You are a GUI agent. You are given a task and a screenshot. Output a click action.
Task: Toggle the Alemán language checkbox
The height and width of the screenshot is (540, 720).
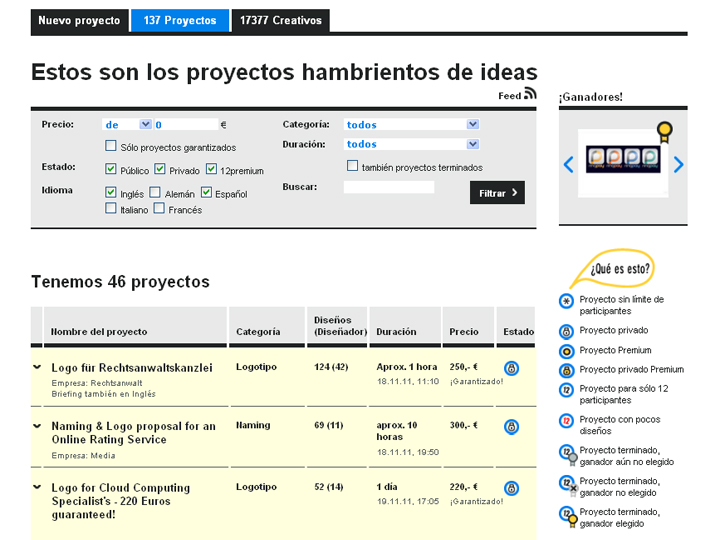155,193
